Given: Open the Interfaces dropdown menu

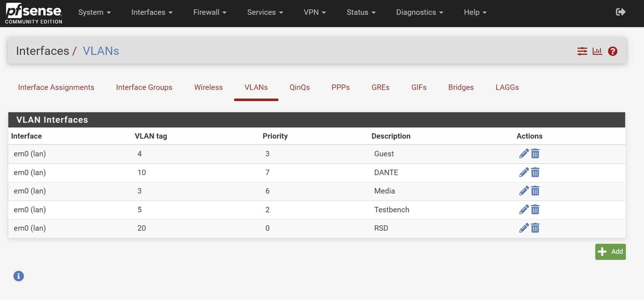Looking at the screenshot, I should pos(152,12).
